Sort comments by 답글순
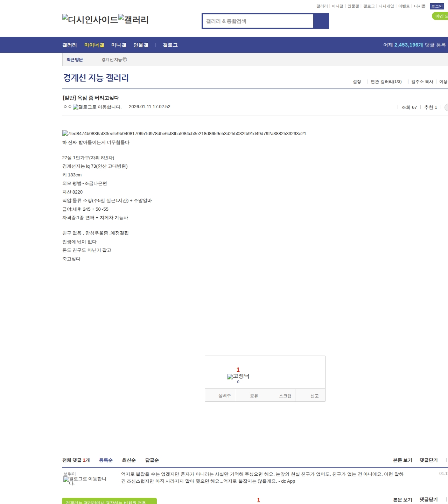This screenshot has width=448, height=504. pos(152,460)
